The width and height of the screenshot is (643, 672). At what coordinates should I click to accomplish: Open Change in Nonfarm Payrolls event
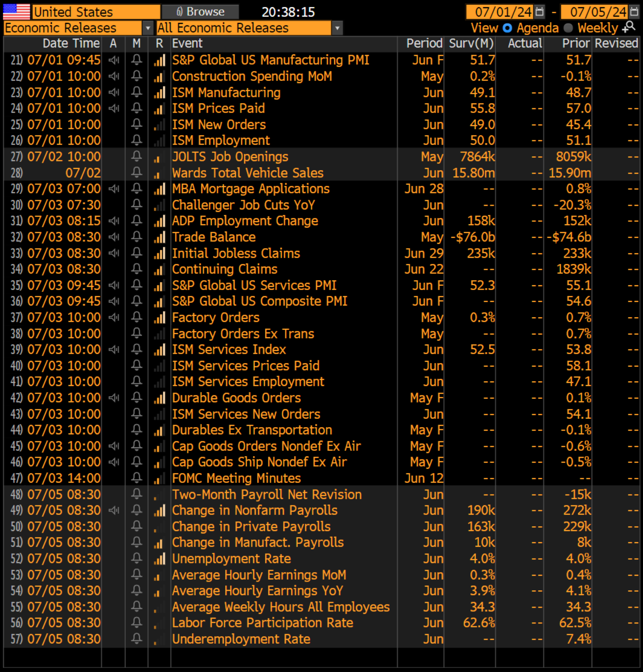pyautogui.click(x=255, y=510)
